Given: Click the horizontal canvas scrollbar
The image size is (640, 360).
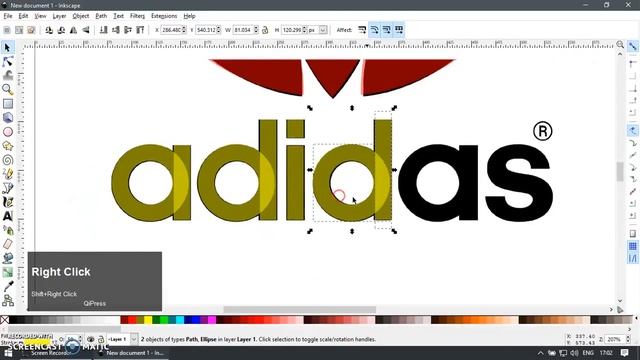Looking at the screenshot, I should coord(300,309).
